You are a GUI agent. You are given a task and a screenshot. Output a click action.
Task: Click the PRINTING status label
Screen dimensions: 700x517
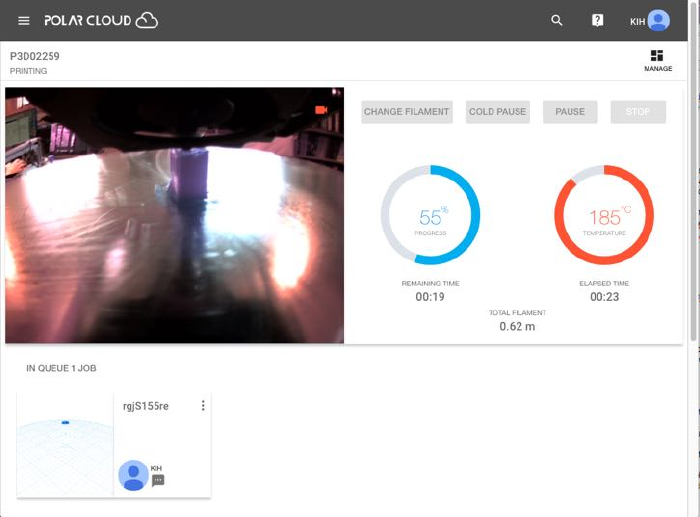pyautogui.click(x=29, y=71)
